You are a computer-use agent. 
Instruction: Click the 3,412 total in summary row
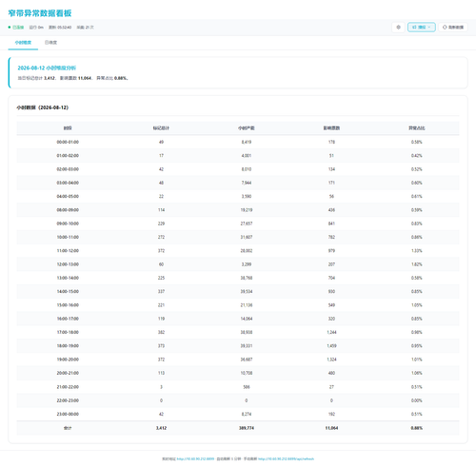tap(161, 428)
